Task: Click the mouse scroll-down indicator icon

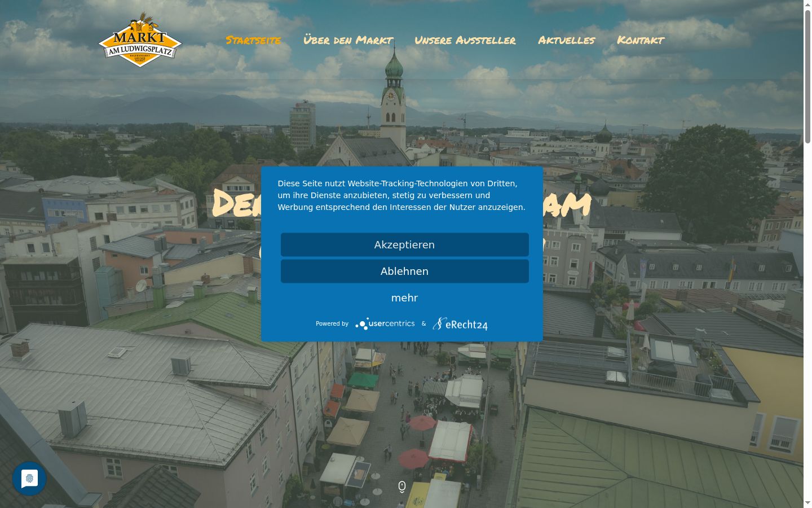Action: click(x=402, y=487)
